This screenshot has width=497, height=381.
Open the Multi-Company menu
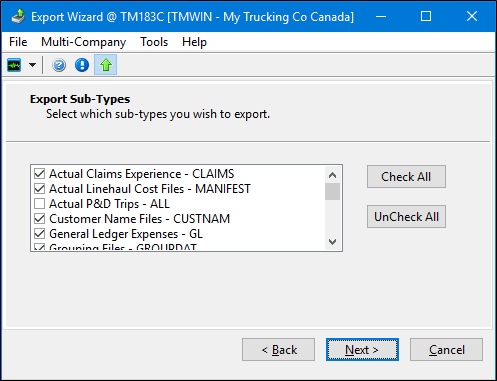click(x=83, y=42)
